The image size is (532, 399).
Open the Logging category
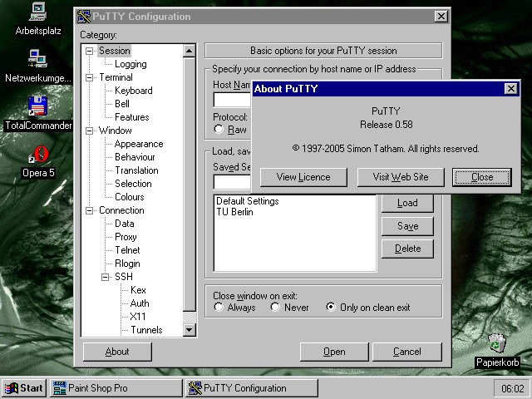[x=131, y=64]
